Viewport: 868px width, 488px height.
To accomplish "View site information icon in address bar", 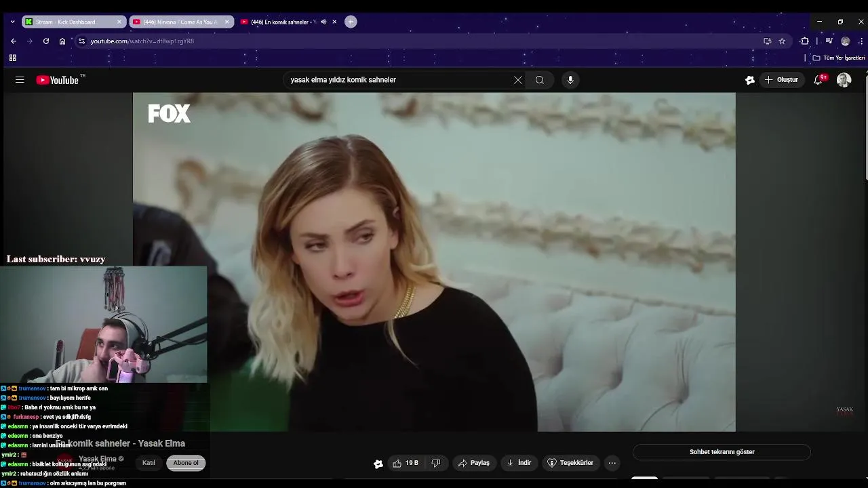I will [82, 41].
